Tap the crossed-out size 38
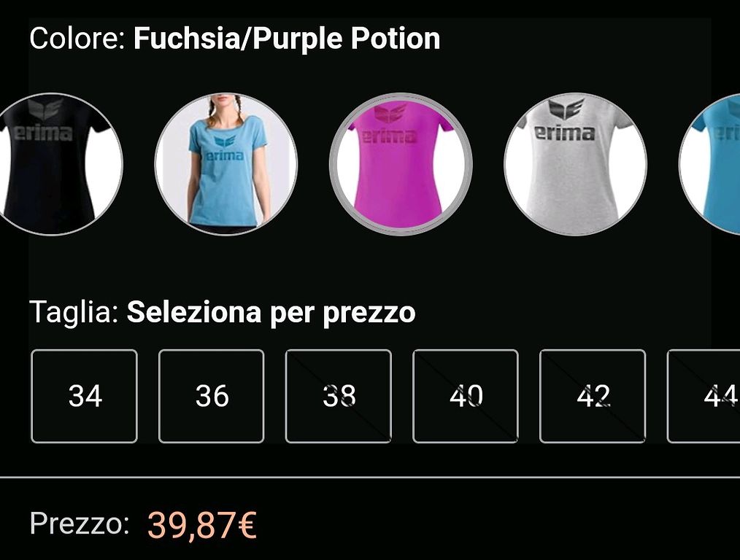This screenshot has height=560, width=740. 339,396
